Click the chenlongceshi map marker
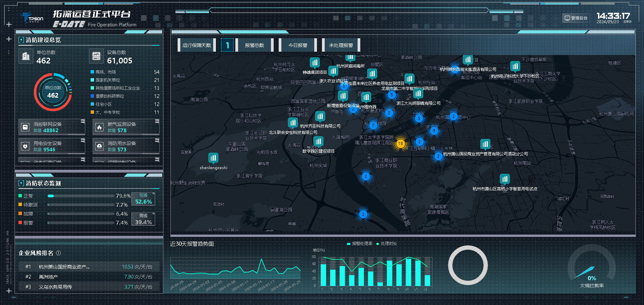644x305 pixels. pyautogui.click(x=213, y=158)
